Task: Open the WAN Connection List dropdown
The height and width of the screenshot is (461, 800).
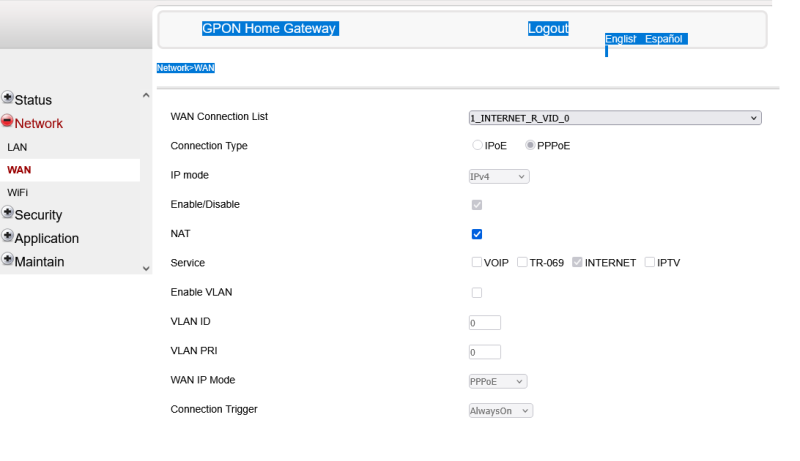Action: pyautogui.click(x=615, y=118)
